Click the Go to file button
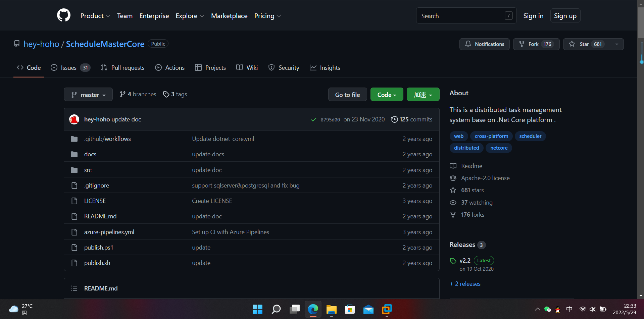Image resolution: width=644 pixels, height=319 pixels. pyautogui.click(x=348, y=95)
